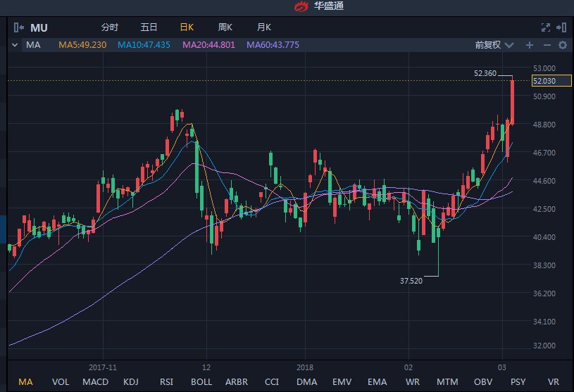Show the RSI indicator
The width and height of the screenshot is (574, 392).
(166, 382)
